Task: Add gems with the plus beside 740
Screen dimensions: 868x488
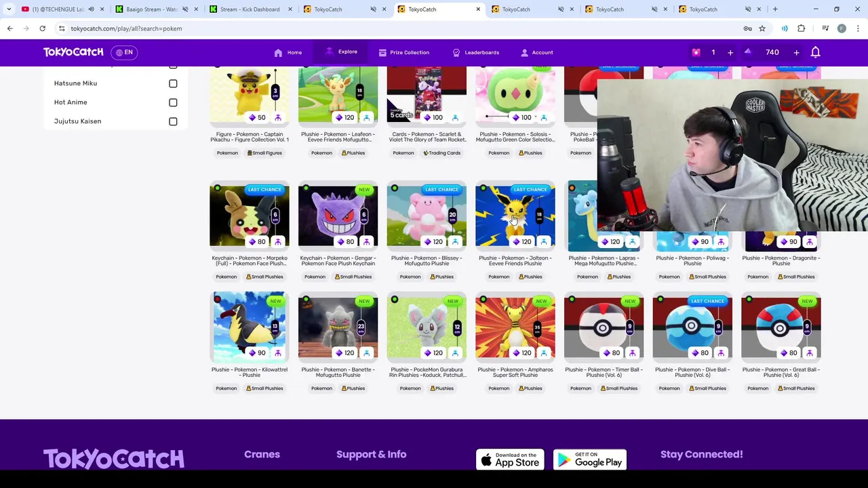Action: click(x=796, y=52)
